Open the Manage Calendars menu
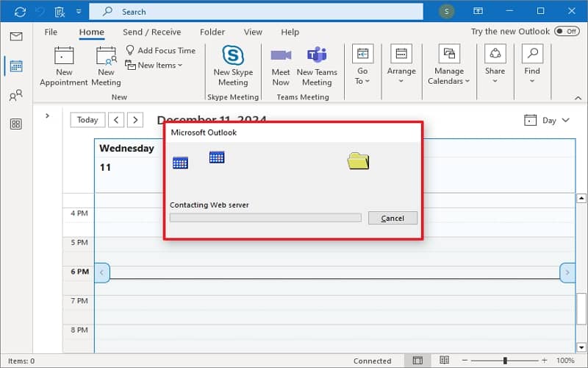 [449, 65]
